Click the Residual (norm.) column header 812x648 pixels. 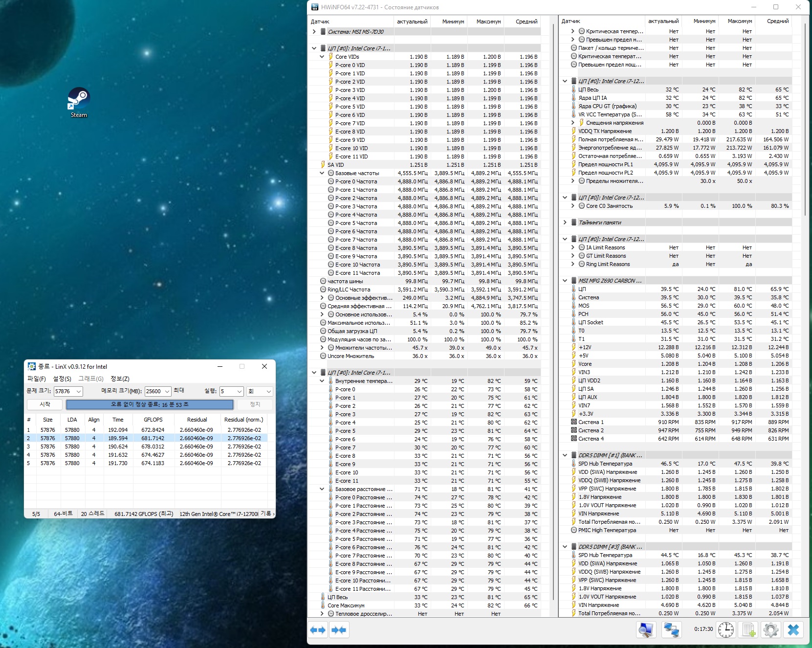coord(243,420)
